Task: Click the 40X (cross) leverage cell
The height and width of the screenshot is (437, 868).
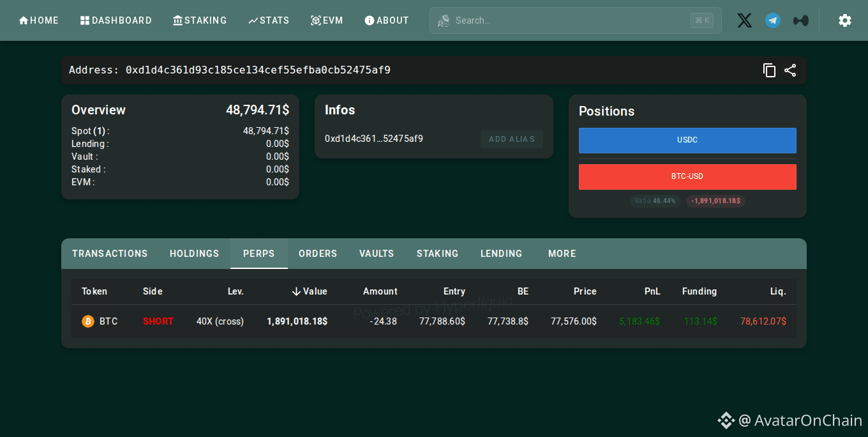Action: tap(220, 321)
